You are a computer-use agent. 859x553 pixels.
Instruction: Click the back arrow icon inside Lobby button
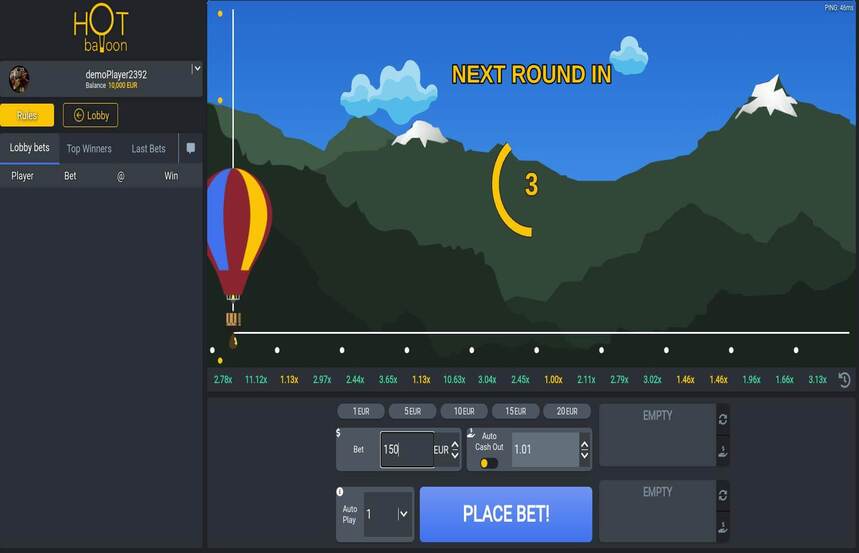pyautogui.click(x=79, y=115)
